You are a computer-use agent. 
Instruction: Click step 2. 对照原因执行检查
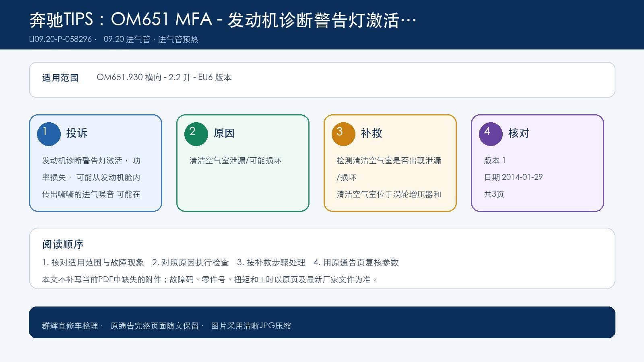click(190, 263)
